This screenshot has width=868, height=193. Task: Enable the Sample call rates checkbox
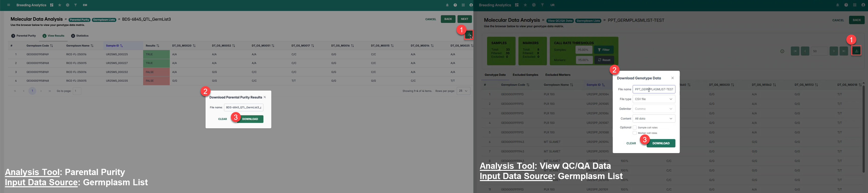pyautogui.click(x=634, y=128)
